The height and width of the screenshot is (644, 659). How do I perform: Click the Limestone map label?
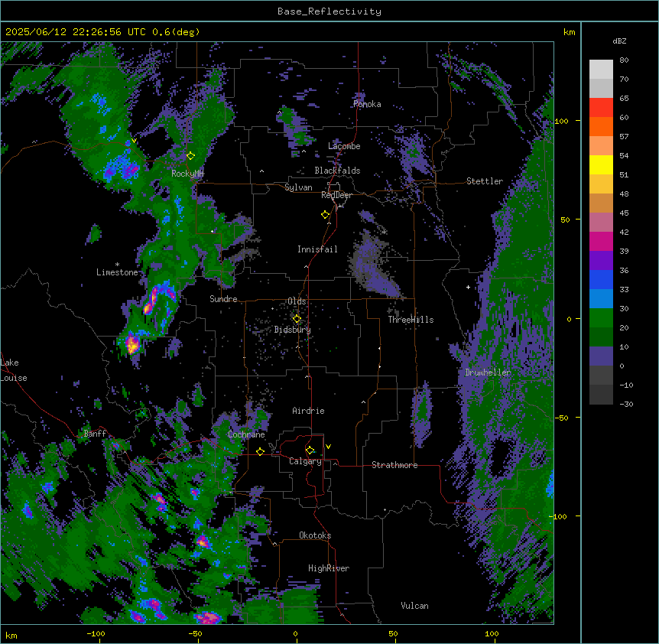(117, 272)
